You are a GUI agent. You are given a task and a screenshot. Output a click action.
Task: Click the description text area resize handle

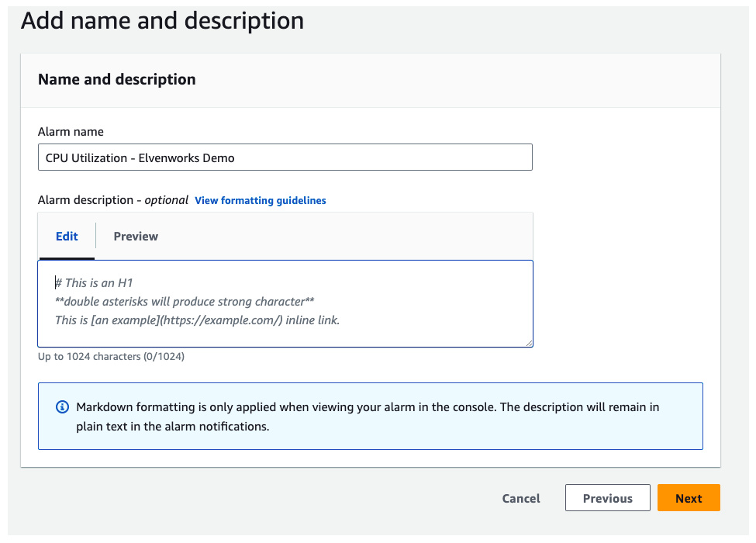point(528,341)
